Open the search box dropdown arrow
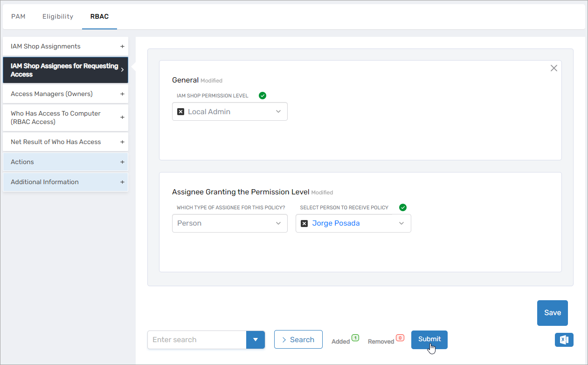Image resolution: width=588 pixels, height=365 pixels. click(x=255, y=340)
